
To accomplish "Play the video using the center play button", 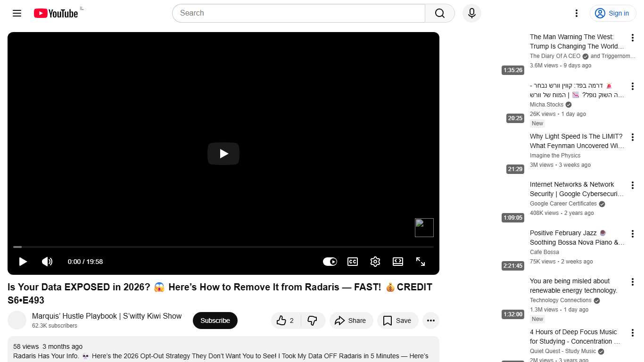I will [223, 154].
